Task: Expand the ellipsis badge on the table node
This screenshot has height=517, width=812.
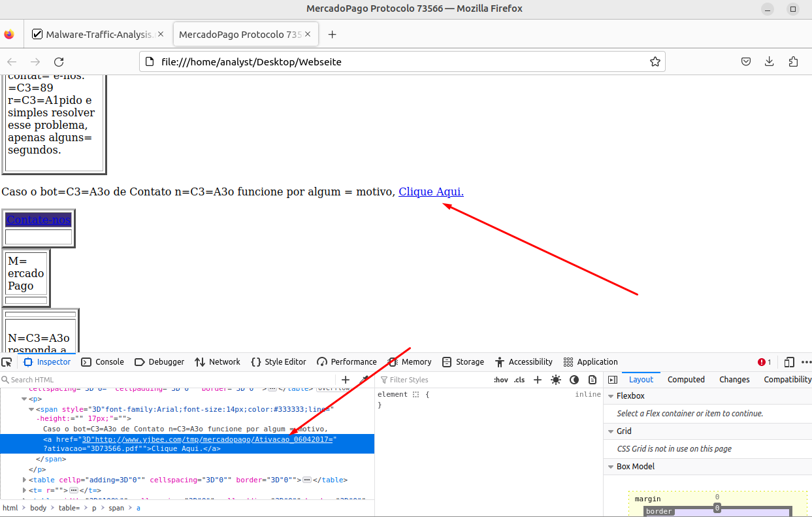Action: point(307,480)
